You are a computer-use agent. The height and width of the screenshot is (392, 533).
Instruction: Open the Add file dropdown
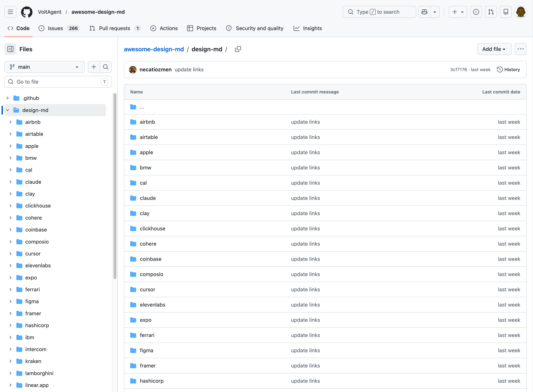494,49
